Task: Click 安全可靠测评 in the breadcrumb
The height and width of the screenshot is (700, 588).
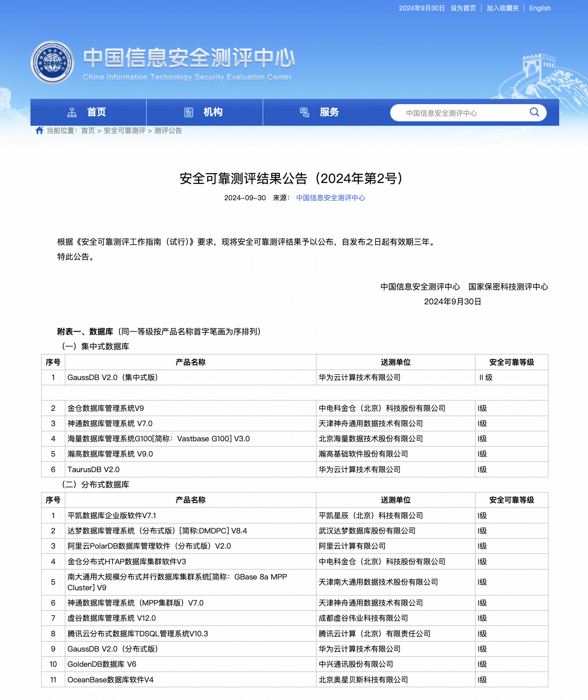Action: [125, 131]
